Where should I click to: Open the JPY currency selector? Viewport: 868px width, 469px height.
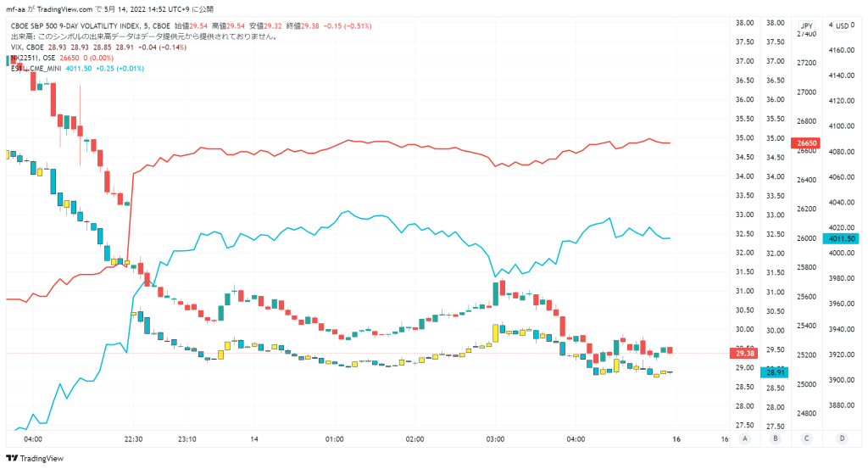pyautogui.click(x=807, y=25)
